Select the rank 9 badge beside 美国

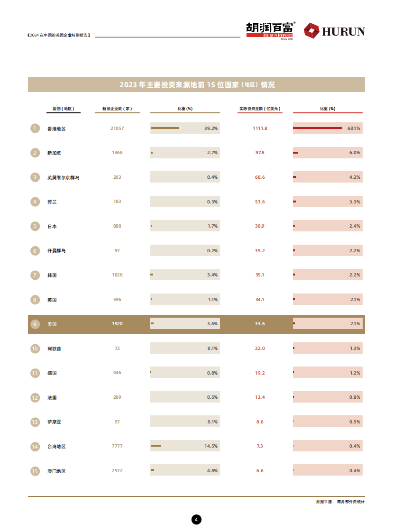(35, 324)
